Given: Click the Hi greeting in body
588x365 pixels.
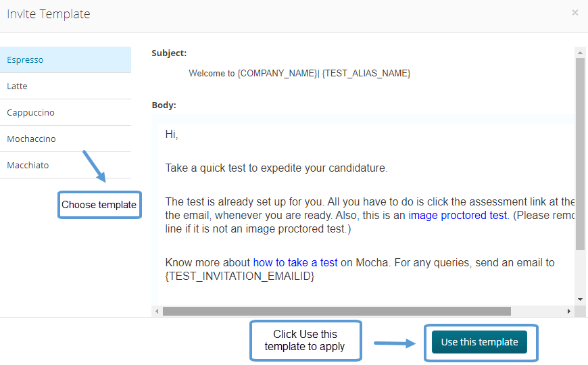Looking at the screenshot, I should coord(172,135).
